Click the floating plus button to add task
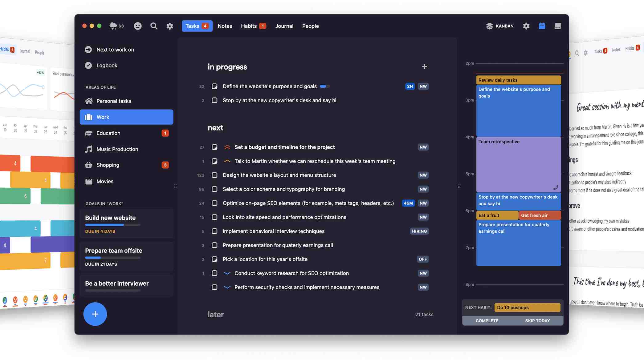The width and height of the screenshot is (644, 362). pyautogui.click(x=95, y=314)
